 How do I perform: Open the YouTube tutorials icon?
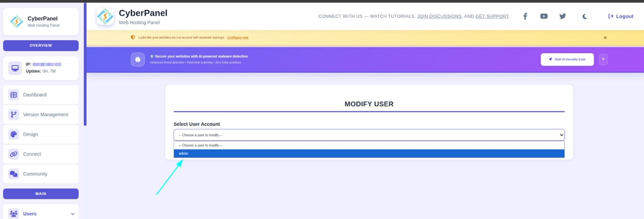[544, 16]
